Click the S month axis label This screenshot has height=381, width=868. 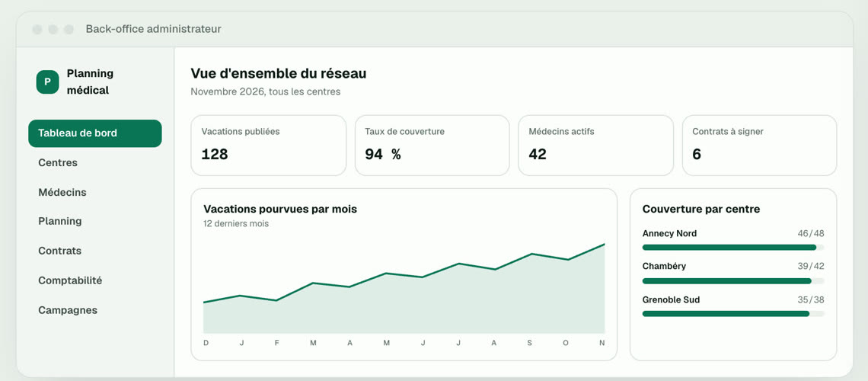tap(529, 343)
